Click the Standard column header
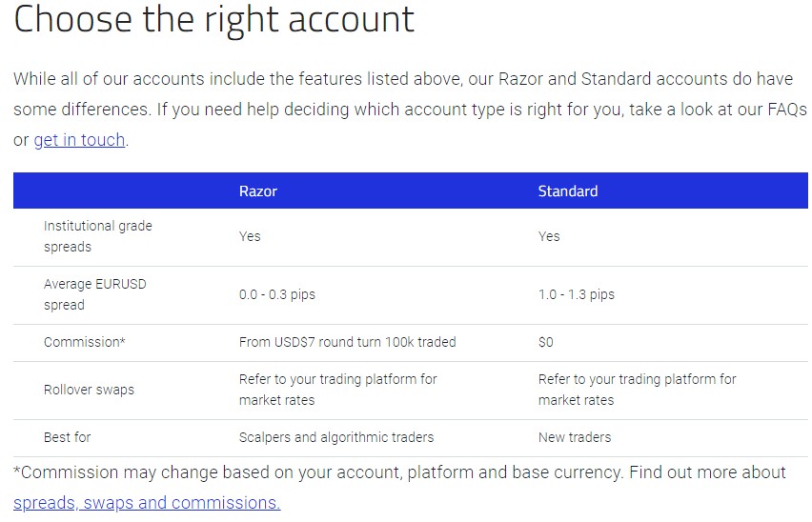This screenshot has width=812, height=522. 567,191
